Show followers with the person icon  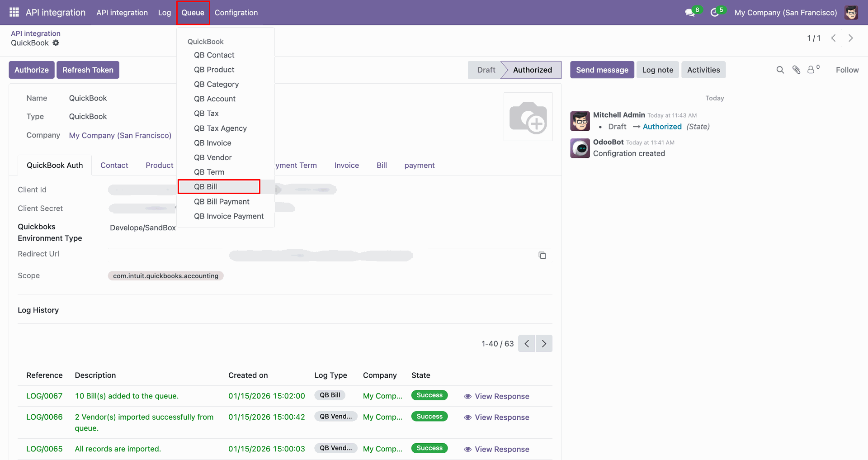[x=812, y=70]
